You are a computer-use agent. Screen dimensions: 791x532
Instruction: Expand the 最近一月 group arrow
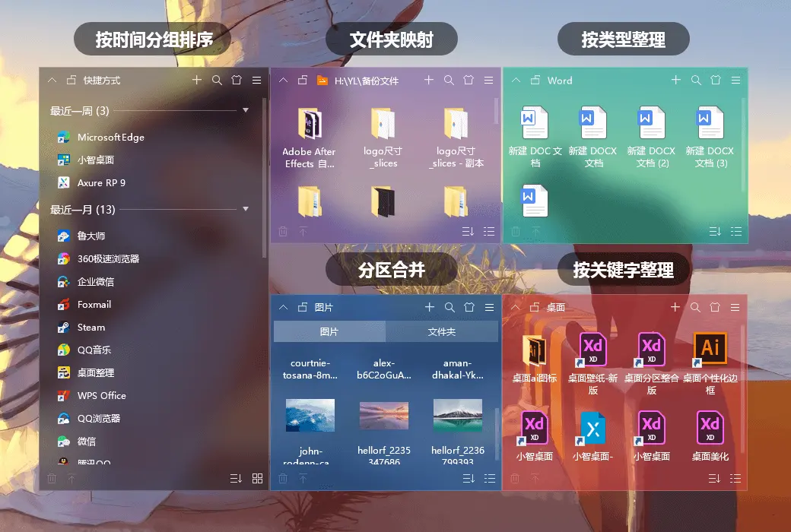click(x=245, y=210)
